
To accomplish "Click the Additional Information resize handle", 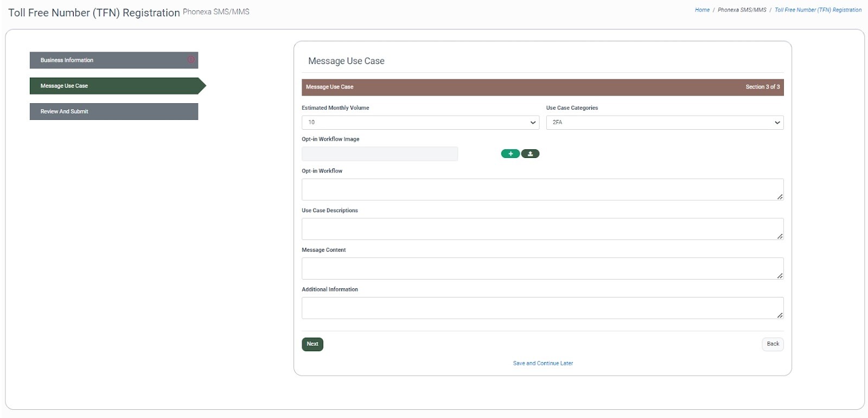I will point(780,315).
